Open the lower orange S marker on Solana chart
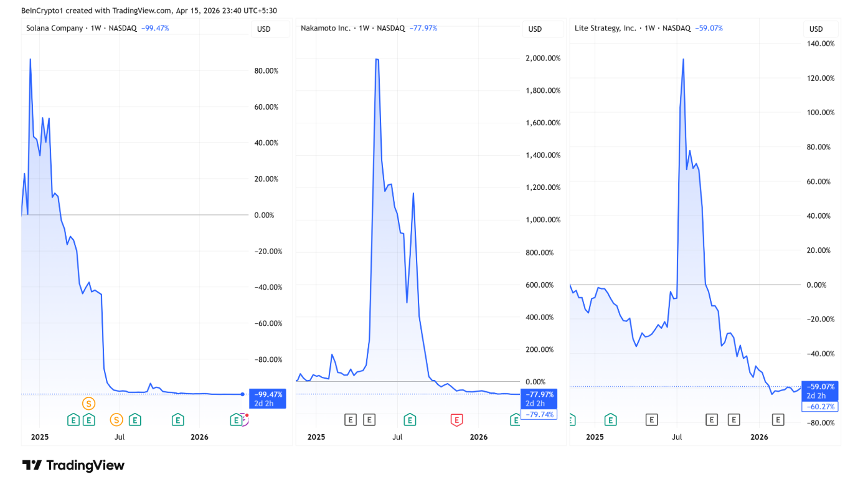Screen dimensions: 868x479 coord(116,419)
